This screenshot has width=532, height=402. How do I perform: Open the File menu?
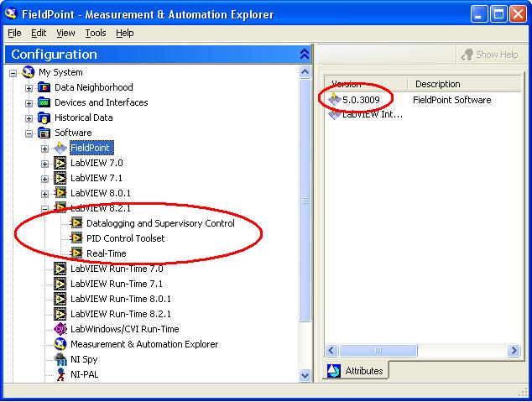(x=14, y=34)
